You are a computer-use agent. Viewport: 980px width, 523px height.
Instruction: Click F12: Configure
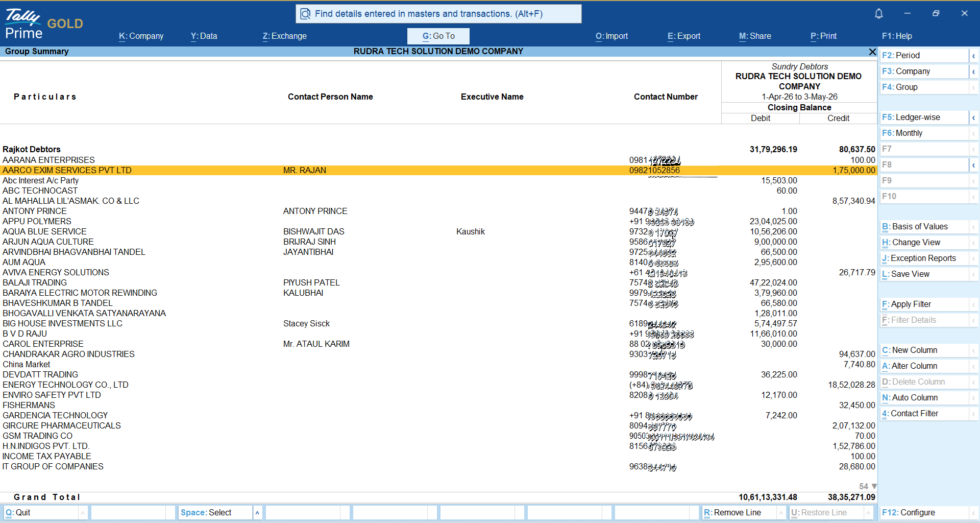[924, 513]
